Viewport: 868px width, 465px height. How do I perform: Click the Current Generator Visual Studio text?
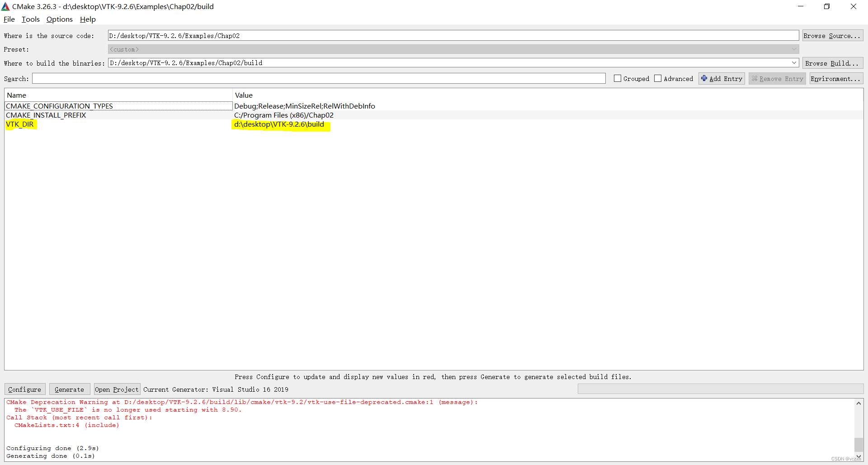pyautogui.click(x=216, y=389)
